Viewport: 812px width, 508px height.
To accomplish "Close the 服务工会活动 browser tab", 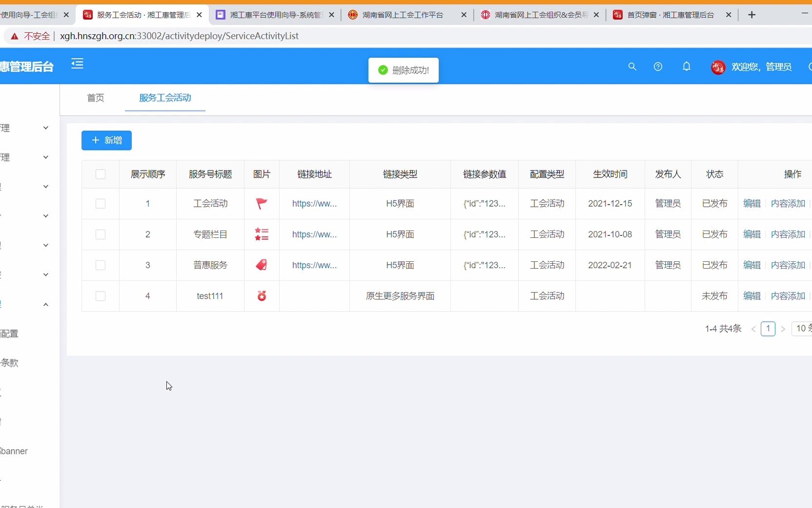I will [199, 15].
